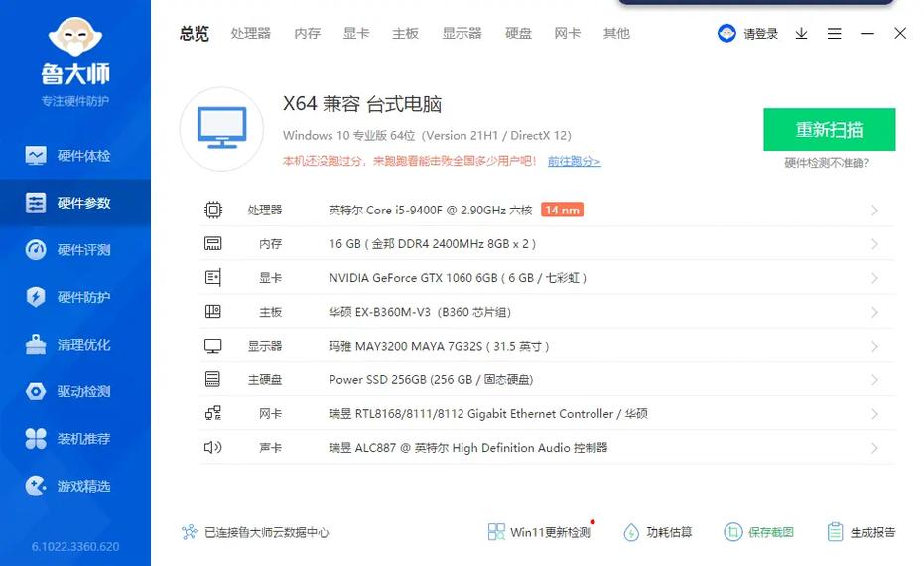
Task: Expand the 主硬盘 row chevron
Action: [x=874, y=380]
